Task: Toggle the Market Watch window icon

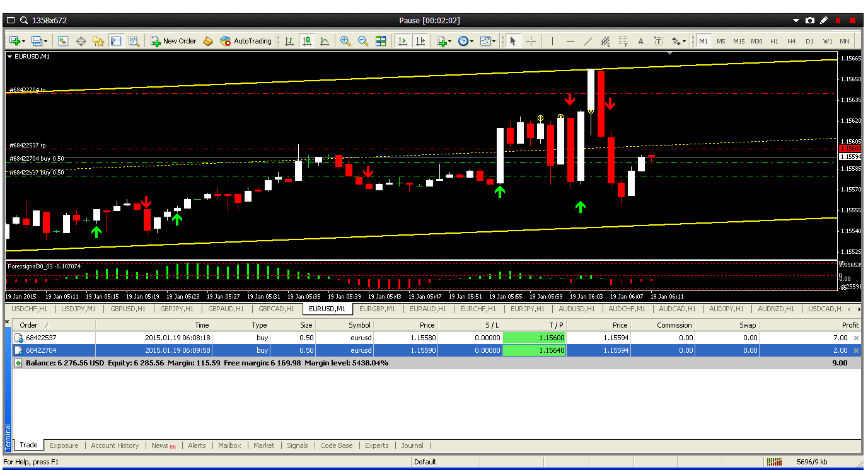Action: pyautogui.click(x=63, y=41)
